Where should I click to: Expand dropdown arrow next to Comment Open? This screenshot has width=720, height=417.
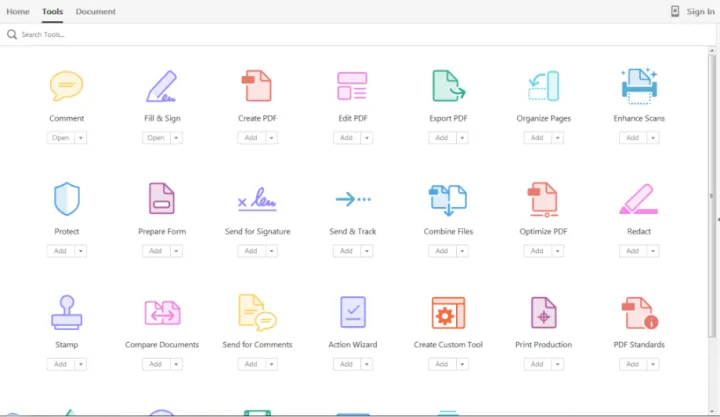(80, 138)
